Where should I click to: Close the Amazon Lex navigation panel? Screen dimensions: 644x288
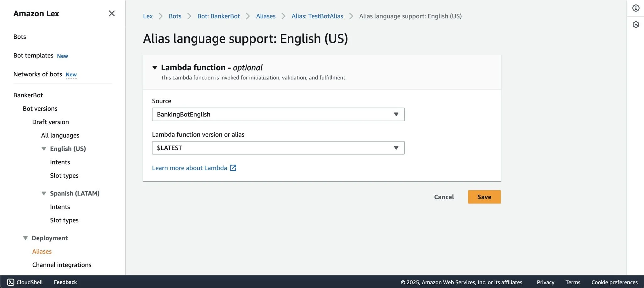pos(112,14)
